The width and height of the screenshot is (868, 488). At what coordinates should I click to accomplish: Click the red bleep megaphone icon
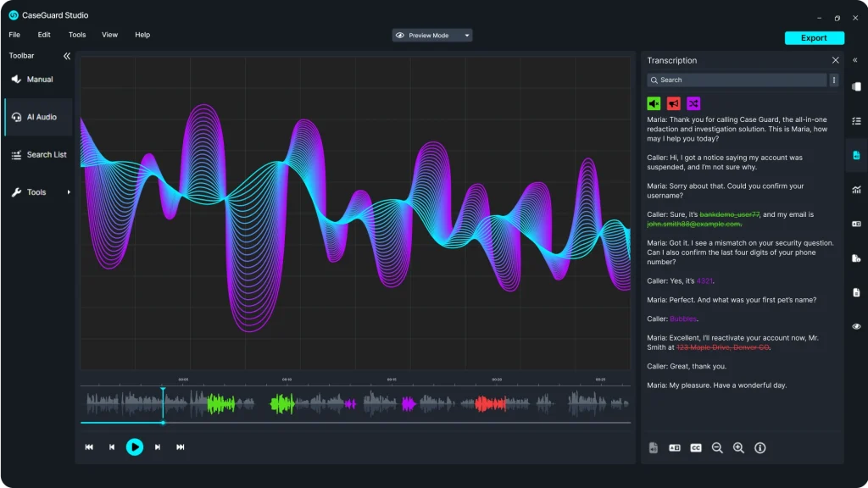[673, 103]
